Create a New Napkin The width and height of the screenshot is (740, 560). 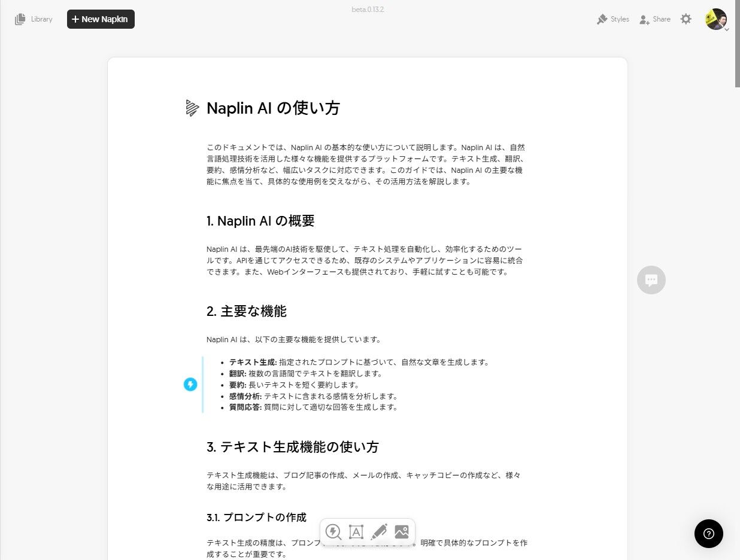coord(101,19)
